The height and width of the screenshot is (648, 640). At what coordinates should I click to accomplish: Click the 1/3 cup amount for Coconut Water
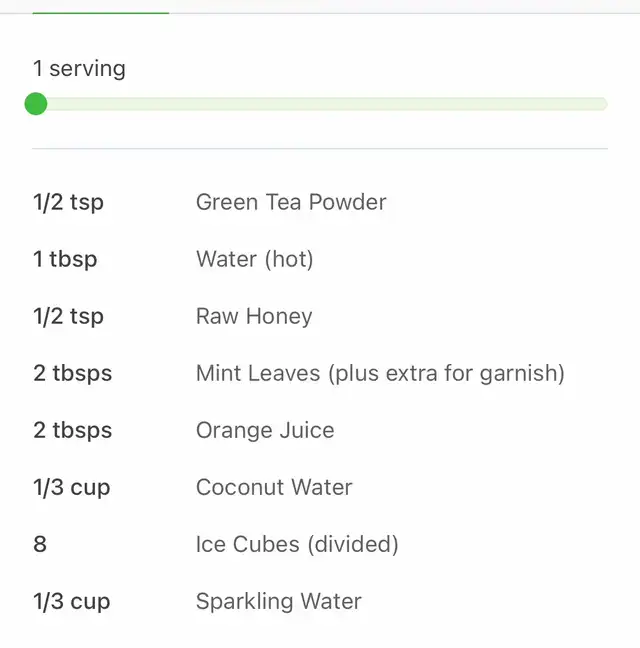point(71,487)
